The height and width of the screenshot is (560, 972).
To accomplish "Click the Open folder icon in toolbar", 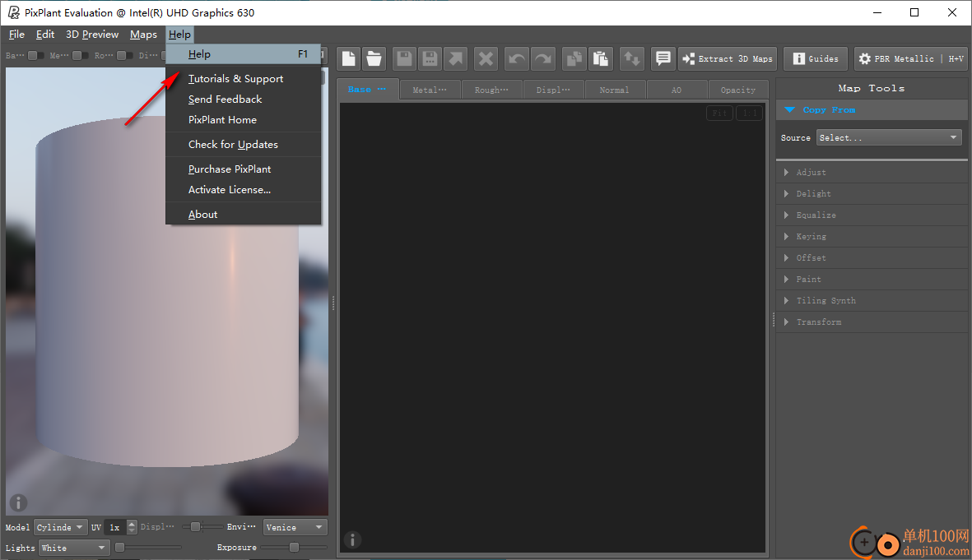I will (x=374, y=59).
